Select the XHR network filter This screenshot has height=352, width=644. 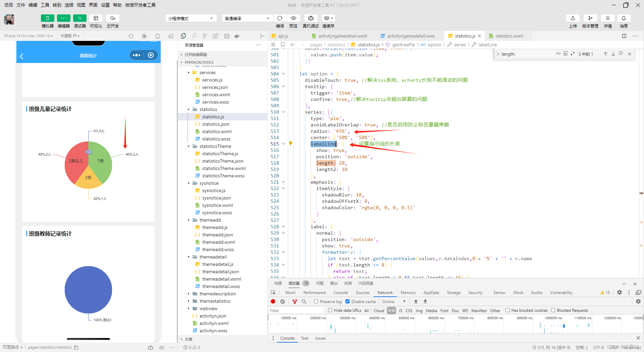click(x=391, y=310)
